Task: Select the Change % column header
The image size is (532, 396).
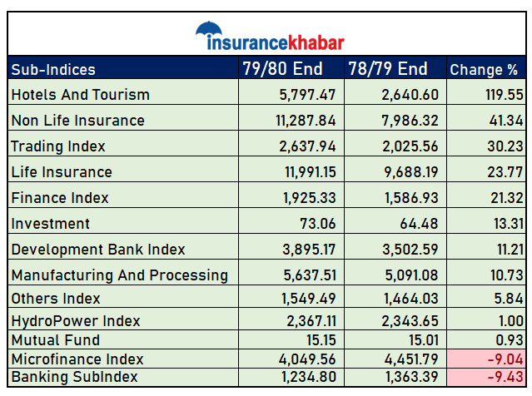Action: 484,70
